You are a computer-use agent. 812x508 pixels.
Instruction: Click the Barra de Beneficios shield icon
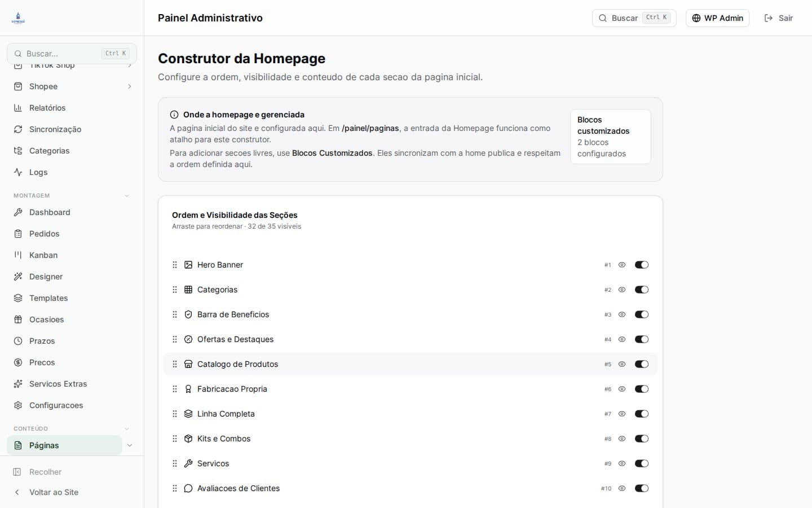pos(188,314)
